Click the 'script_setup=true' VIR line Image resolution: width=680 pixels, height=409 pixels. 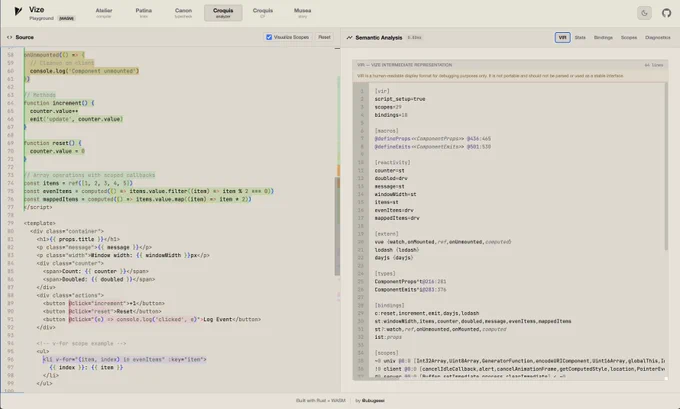pyautogui.click(x=400, y=99)
